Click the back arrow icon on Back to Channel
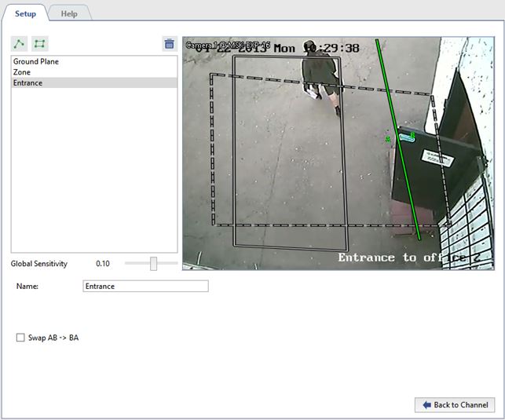 point(426,405)
